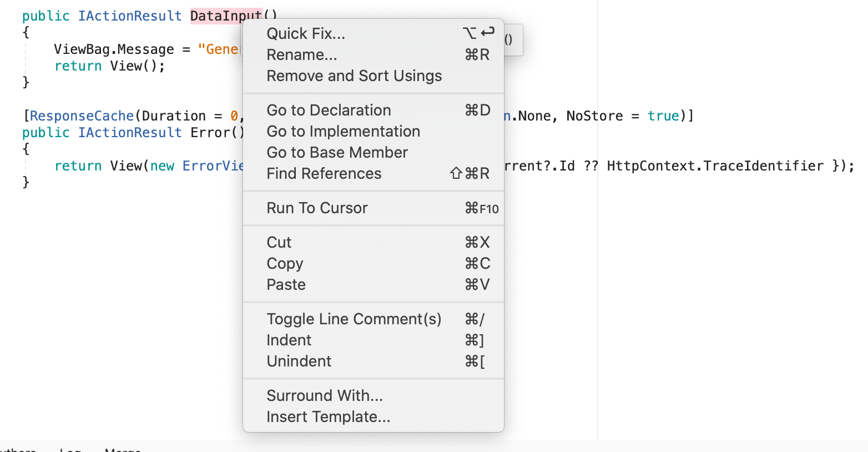Switch to the Merge tab
Viewport: 868px width, 452px height.
(x=123, y=450)
